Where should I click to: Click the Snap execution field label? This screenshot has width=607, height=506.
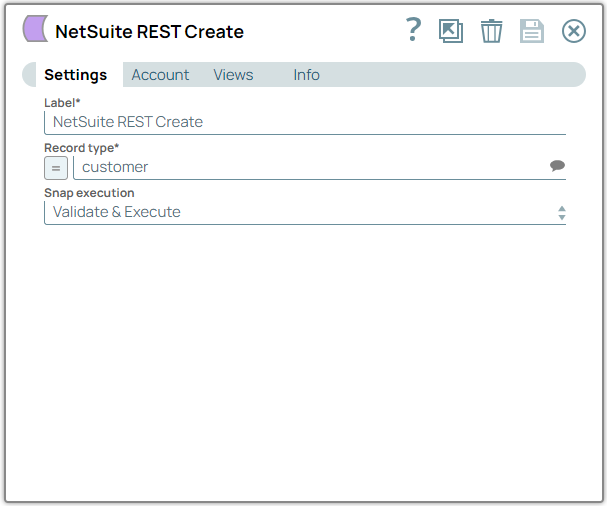click(89, 193)
